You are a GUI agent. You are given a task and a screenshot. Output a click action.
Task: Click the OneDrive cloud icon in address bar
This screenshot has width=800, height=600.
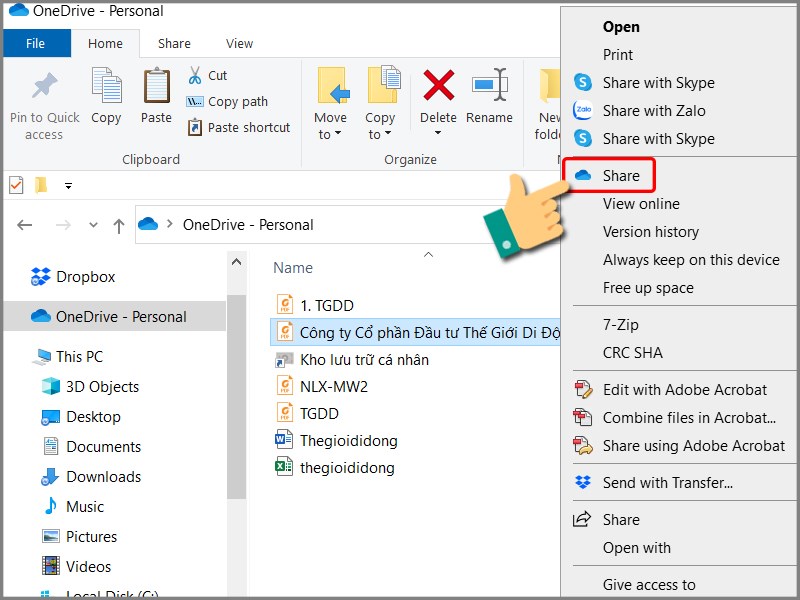tap(148, 224)
